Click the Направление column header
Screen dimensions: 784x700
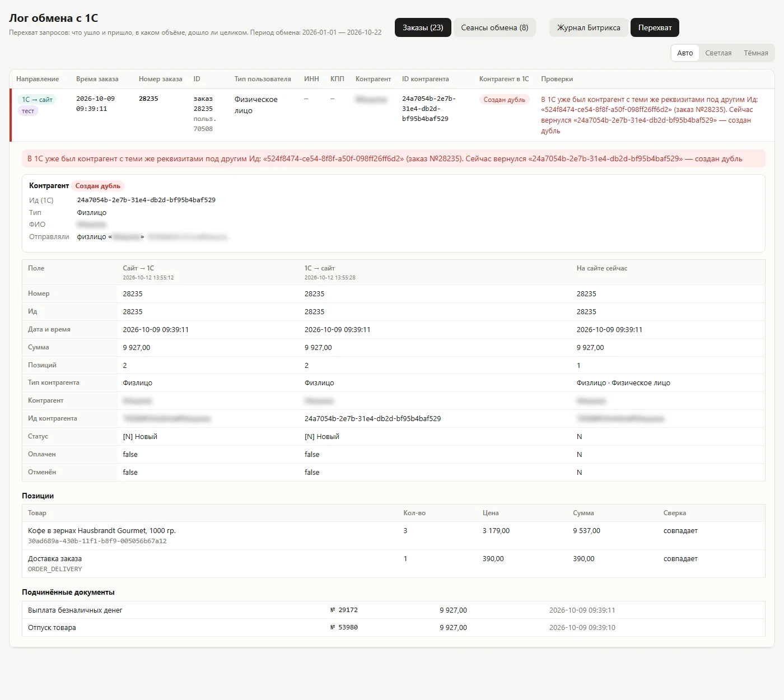pyautogui.click(x=38, y=79)
